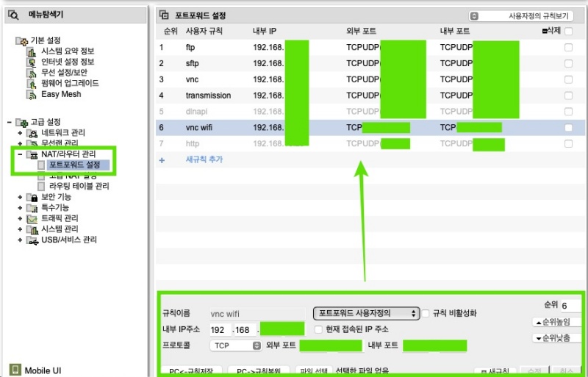
Task: Enable the 규칙 비활성화 checkbox
Action: (426, 313)
